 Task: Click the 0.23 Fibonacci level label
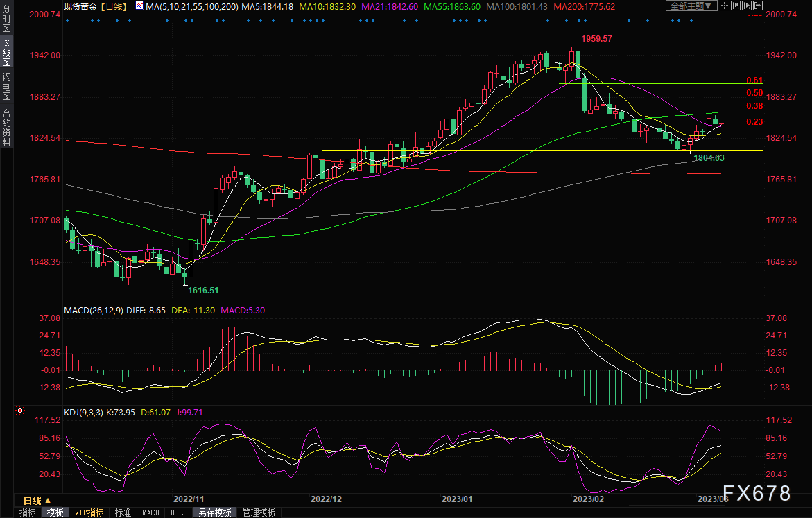click(754, 122)
